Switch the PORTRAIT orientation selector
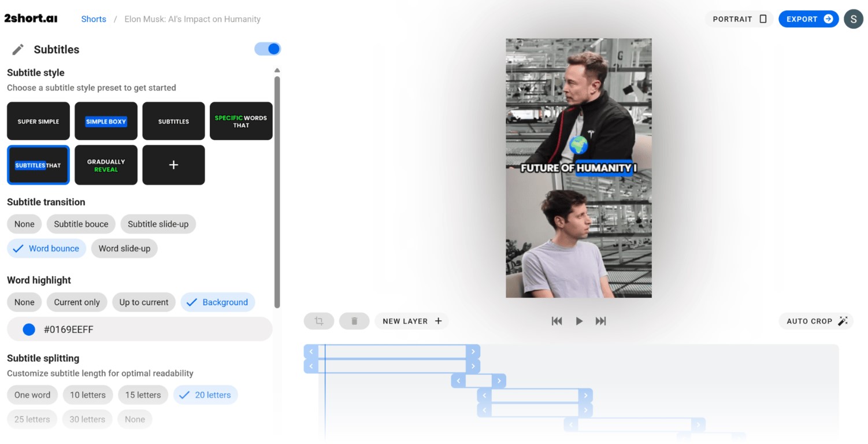The height and width of the screenshot is (444, 868). coord(739,19)
